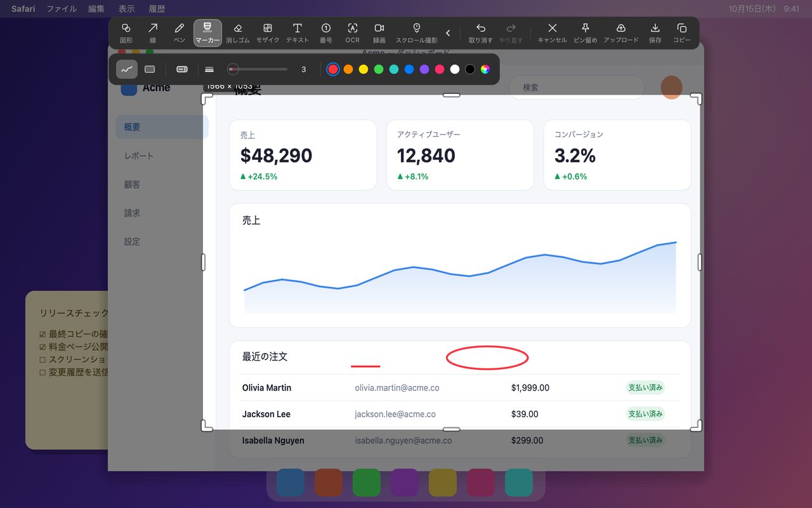Screen dimensions: 812x508
Task: Click the キャンセル cancel button
Action: pyautogui.click(x=552, y=33)
